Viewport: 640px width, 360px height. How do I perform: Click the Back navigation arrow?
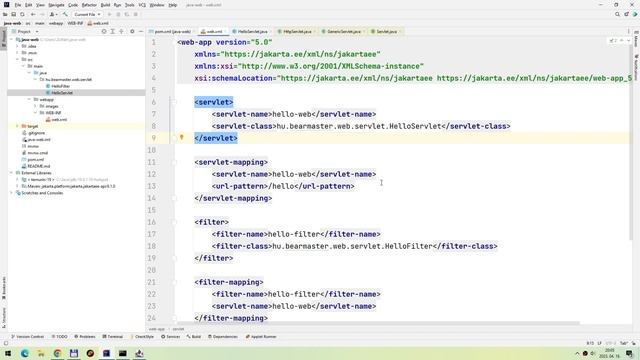tap(33, 14)
